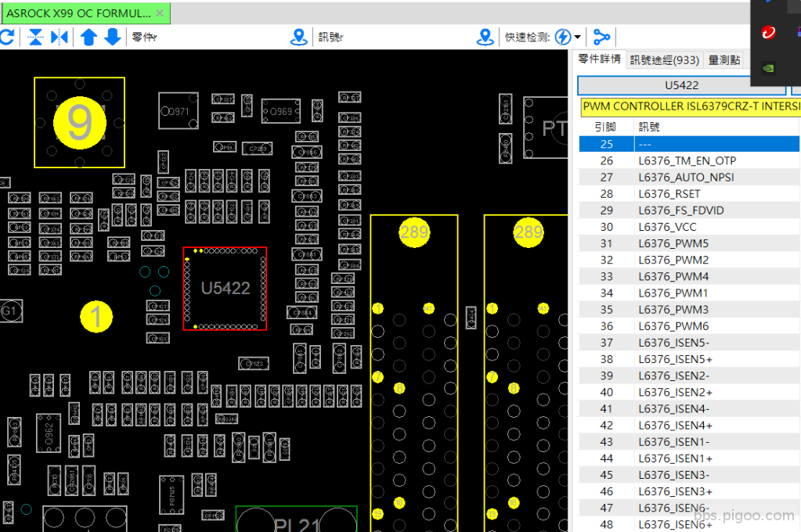This screenshot has height=532, width=801.
Task: Mirror the board view horizontally
Action: (x=60, y=37)
